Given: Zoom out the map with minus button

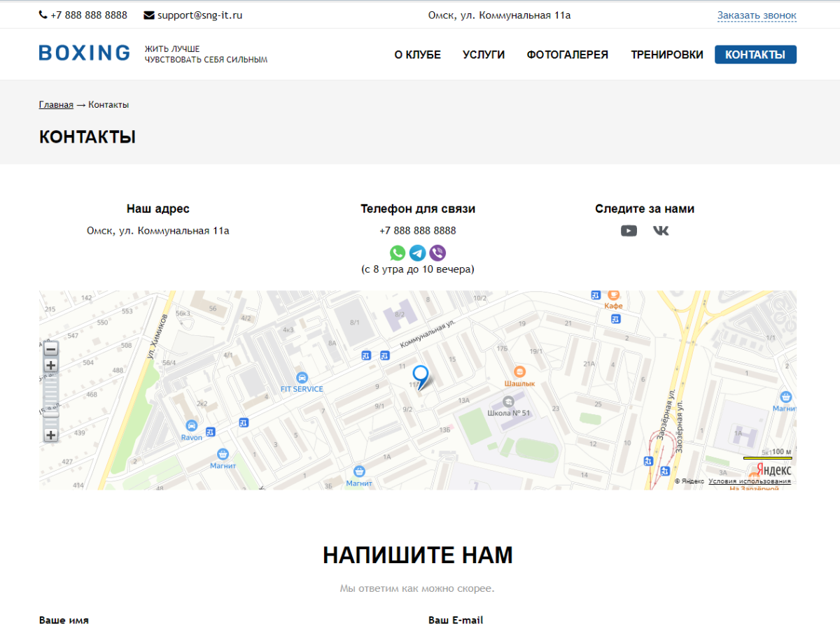Looking at the screenshot, I should [x=51, y=348].
